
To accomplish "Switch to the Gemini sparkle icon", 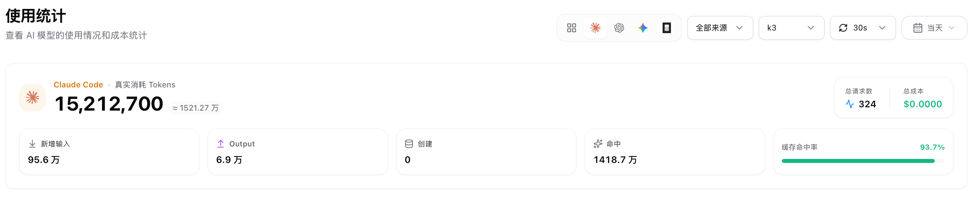I will (x=643, y=28).
